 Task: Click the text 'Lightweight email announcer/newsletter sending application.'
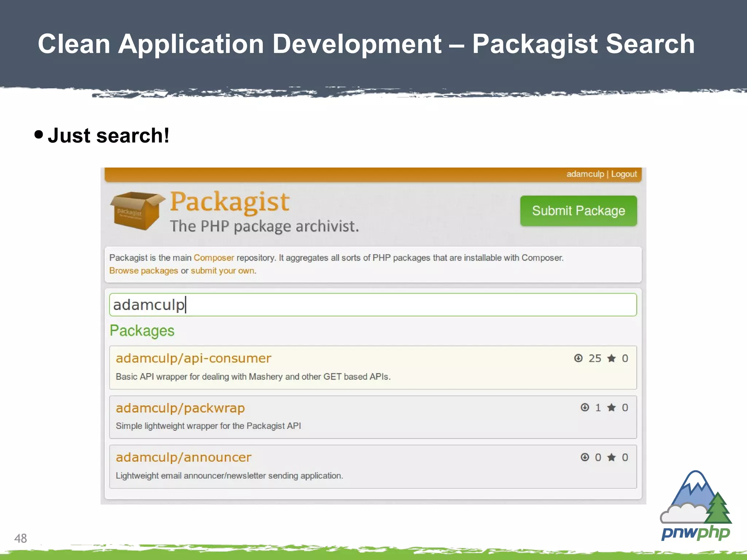pos(229,475)
